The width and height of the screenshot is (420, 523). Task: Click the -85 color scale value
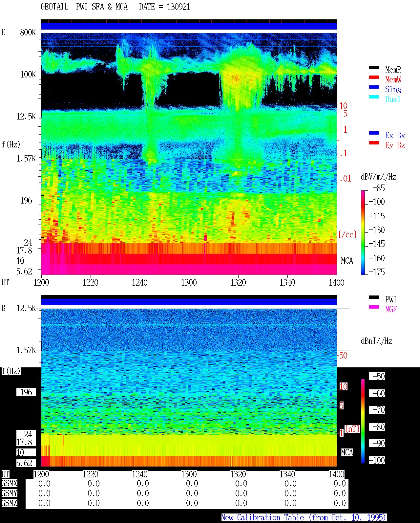[379, 188]
